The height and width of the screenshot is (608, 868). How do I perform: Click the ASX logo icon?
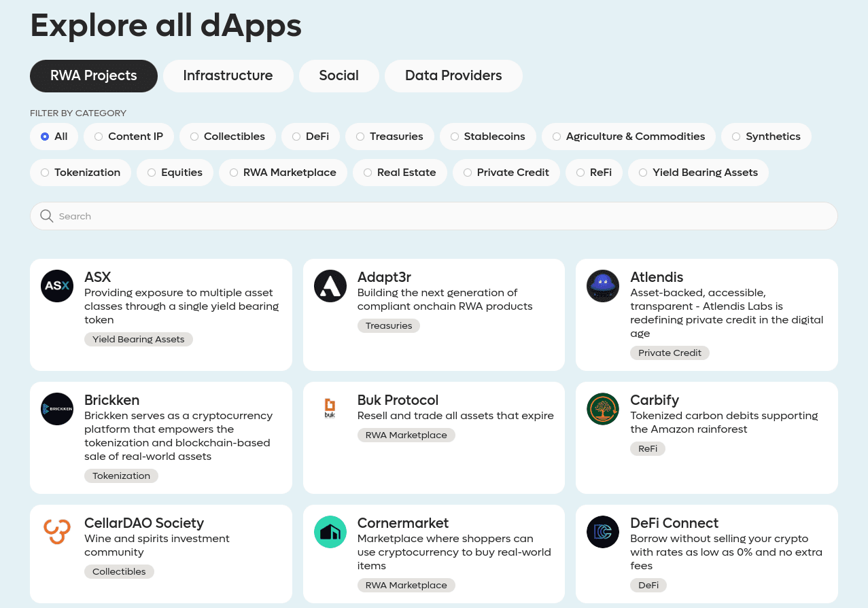point(57,286)
